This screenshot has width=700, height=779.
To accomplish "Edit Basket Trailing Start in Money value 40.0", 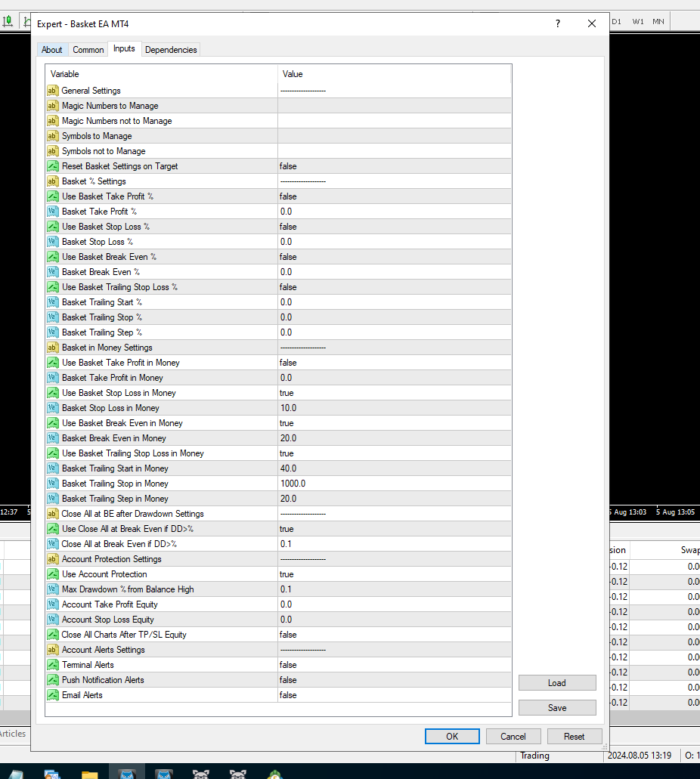I will pyautogui.click(x=395, y=468).
